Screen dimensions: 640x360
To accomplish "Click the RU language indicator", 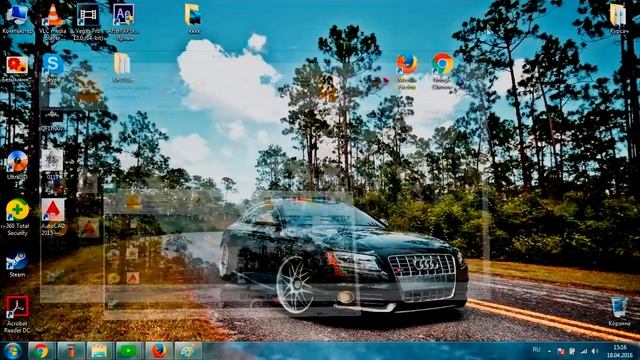I will 536,350.
